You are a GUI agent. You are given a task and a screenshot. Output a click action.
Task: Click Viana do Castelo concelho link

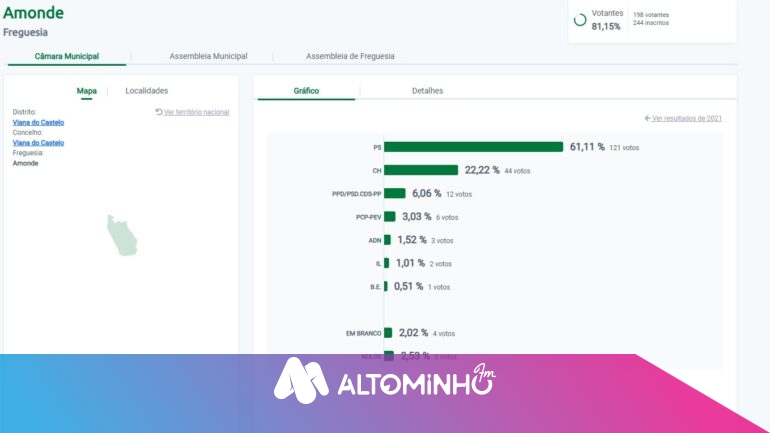coord(38,143)
